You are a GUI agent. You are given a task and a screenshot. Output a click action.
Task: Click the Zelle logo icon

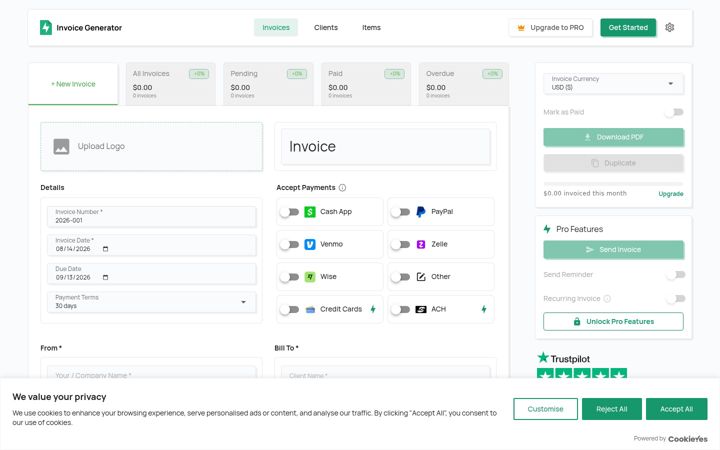coord(421,244)
